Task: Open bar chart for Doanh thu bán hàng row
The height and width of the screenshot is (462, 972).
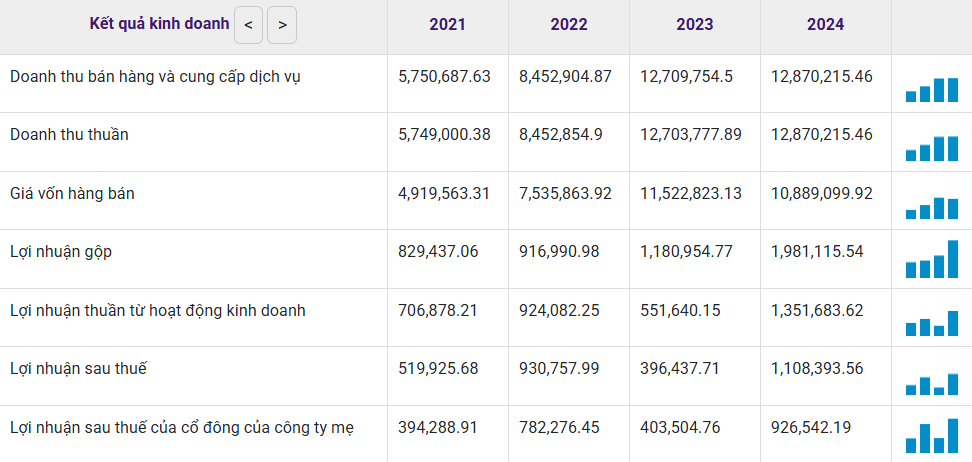Action: coord(932,90)
